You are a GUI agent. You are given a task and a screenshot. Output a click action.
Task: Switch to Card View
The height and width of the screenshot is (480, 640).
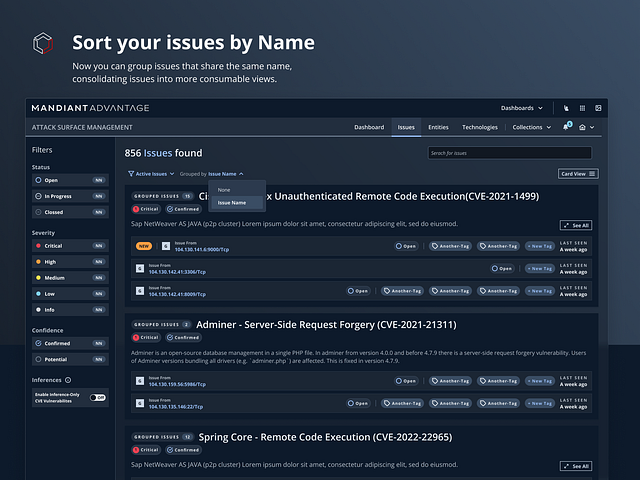point(578,174)
